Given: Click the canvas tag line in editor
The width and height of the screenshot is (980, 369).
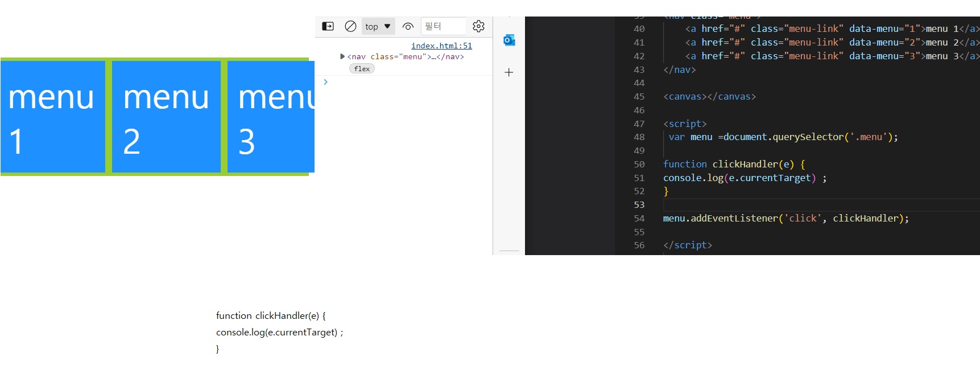Looking at the screenshot, I should [x=709, y=97].
